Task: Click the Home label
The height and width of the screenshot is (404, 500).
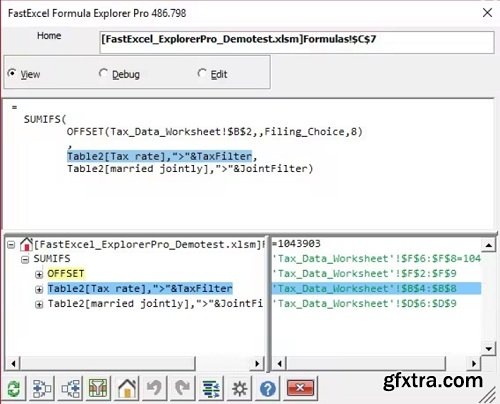Action: point(49,36)
